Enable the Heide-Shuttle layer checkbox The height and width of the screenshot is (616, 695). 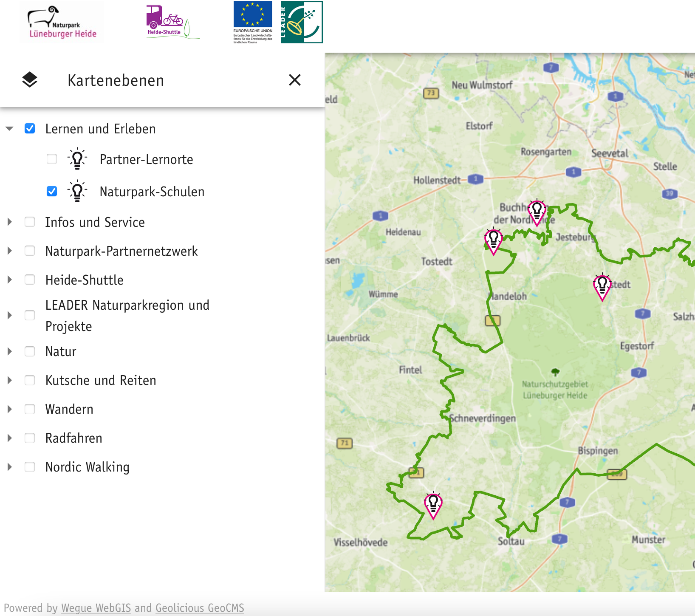(x=30, y=280)
